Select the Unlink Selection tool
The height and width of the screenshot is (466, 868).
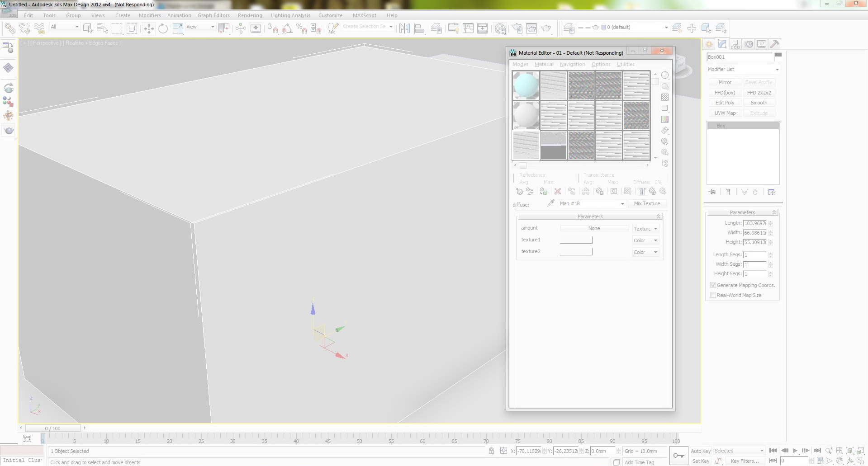click(24, 28)
